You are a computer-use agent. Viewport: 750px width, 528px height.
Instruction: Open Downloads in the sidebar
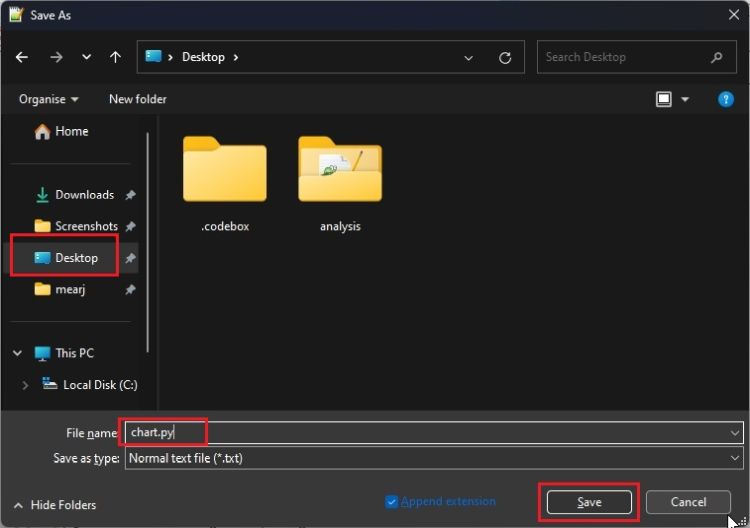click(x=75, y=195)
